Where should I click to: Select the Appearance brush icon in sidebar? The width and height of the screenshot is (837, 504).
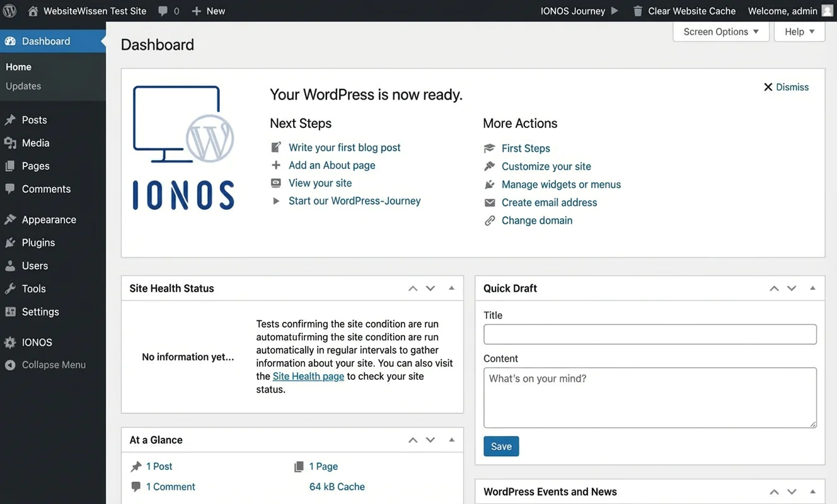10,220
